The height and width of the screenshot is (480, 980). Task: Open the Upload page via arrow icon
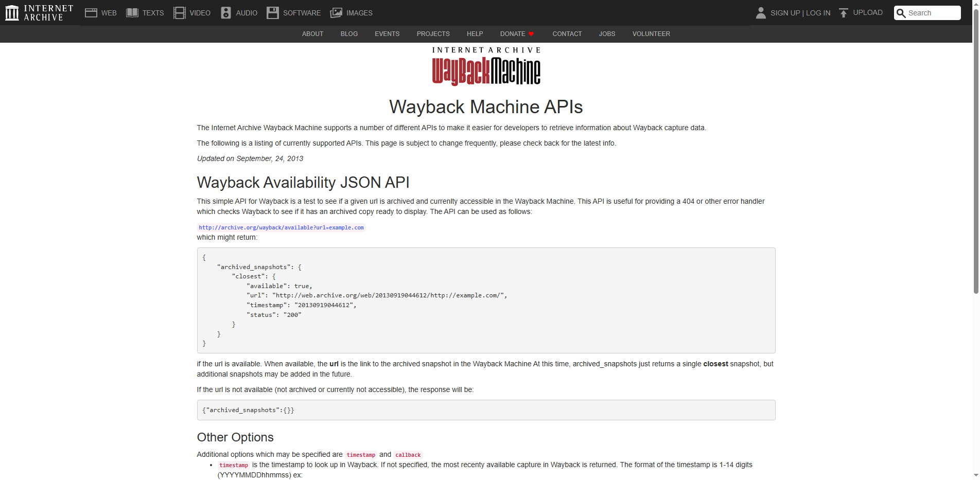tap(844, 12)
